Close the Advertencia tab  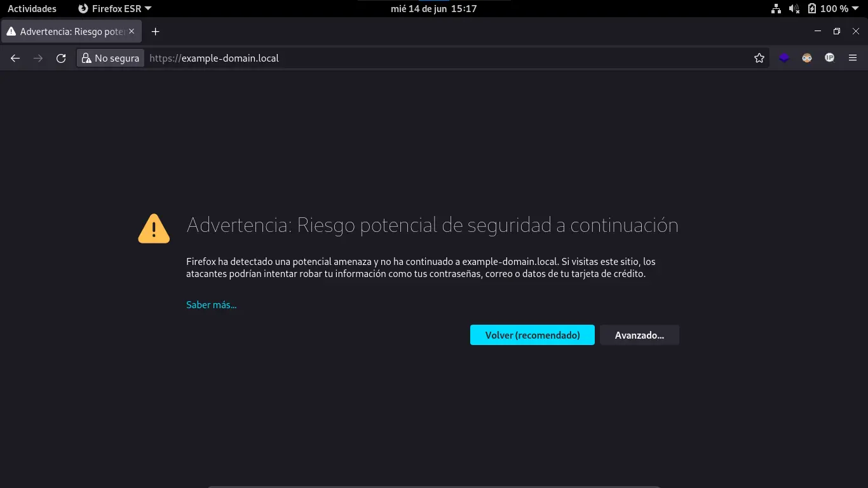click(132, 31)
